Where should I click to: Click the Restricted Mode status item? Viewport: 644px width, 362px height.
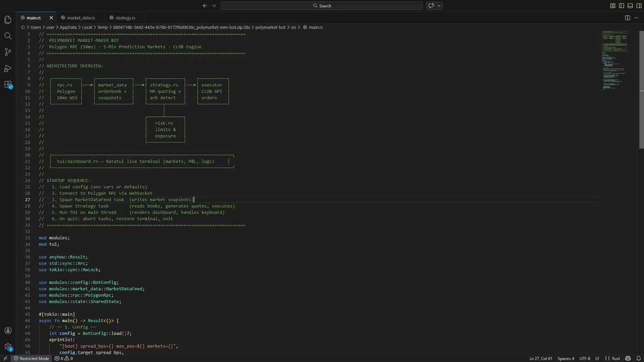(x=32, y=358)
